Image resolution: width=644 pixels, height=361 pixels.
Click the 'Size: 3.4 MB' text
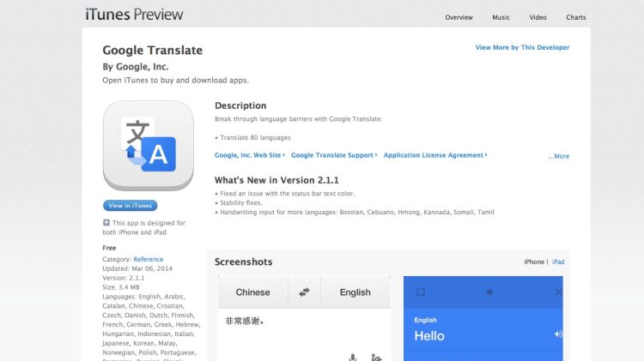tap(121, 287)
